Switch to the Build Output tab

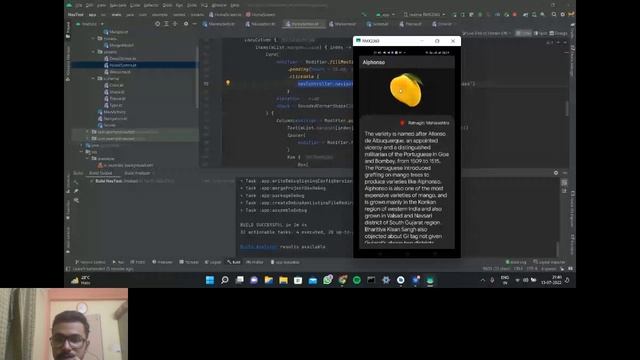point(100,173)
